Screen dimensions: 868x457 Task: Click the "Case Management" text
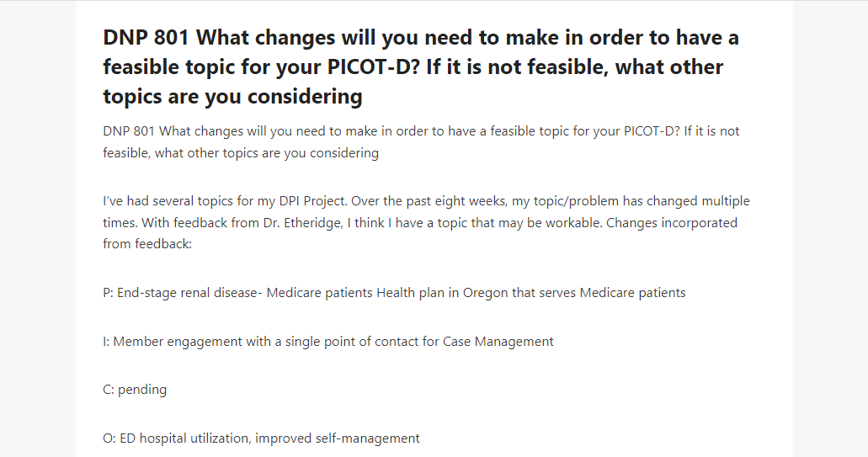(x=498, y=342)
